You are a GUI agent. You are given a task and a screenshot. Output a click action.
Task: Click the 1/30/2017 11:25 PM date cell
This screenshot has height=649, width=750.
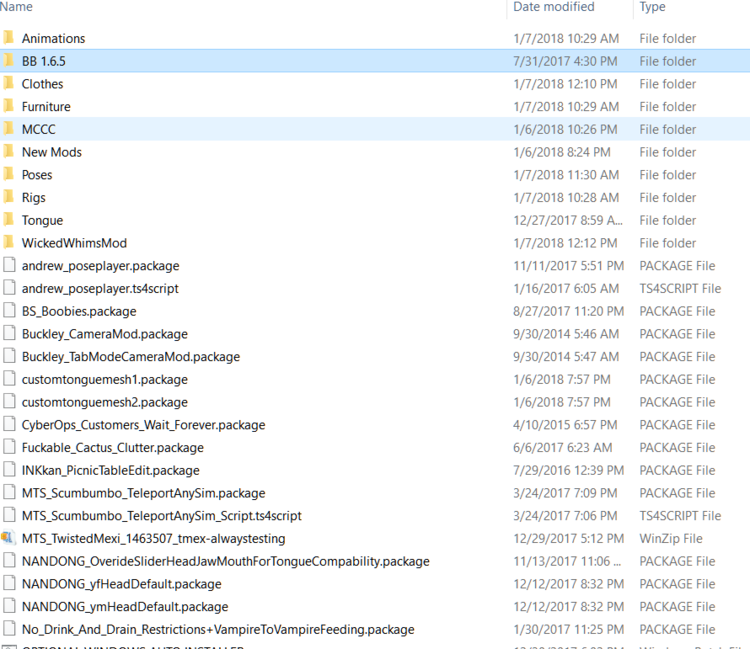click(568, 630)
